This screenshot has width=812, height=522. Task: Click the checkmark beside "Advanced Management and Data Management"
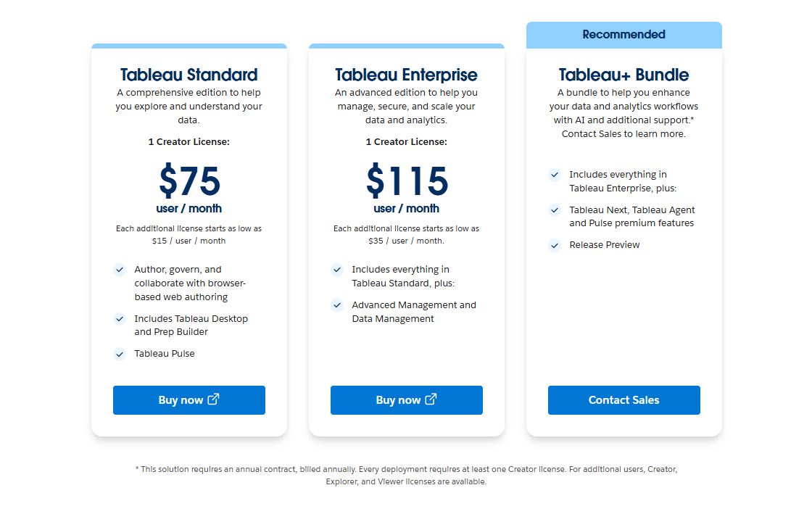337,305
